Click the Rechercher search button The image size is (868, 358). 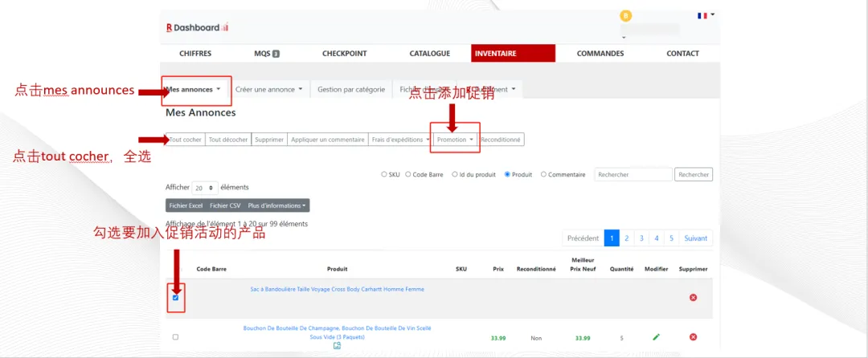click(x=694, y=174)
